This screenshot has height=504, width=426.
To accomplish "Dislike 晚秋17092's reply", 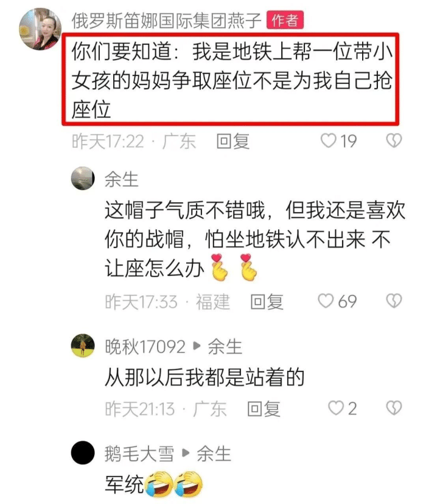I will tap(394, 408).
